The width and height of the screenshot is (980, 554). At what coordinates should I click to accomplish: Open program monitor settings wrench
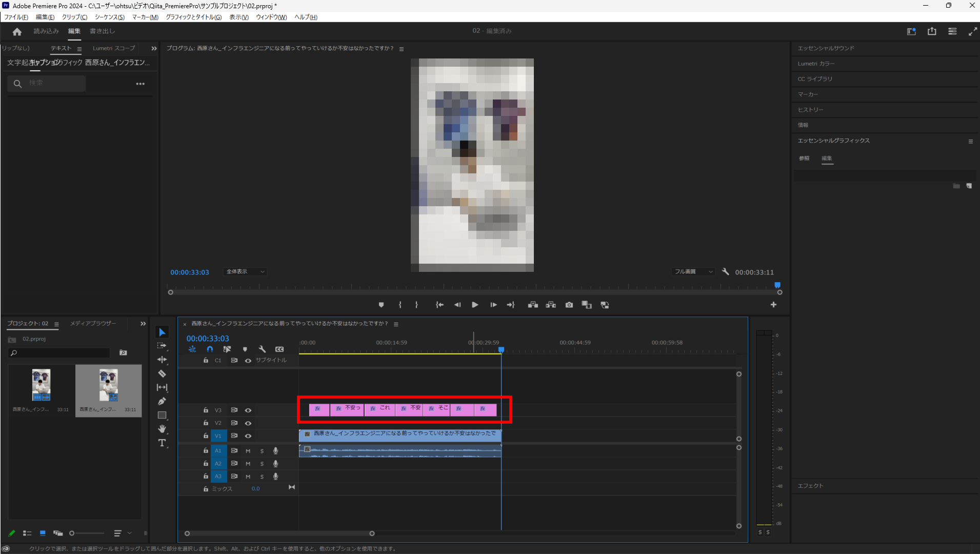click(725, 272)
